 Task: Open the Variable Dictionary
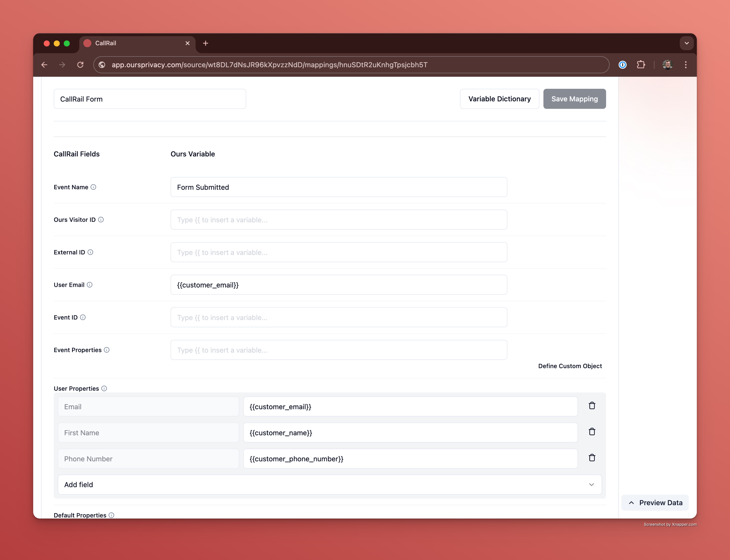pos(499,99)
